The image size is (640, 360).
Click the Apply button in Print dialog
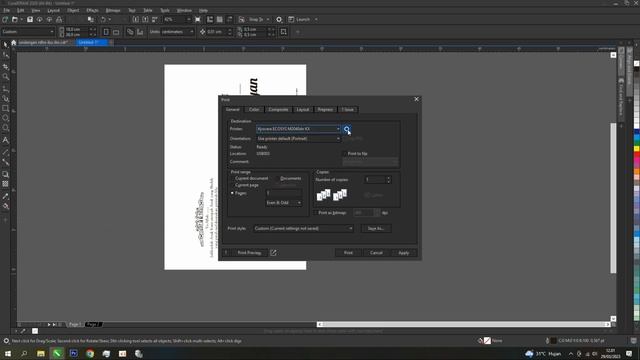pyautogui.click(x=404, y=253)
